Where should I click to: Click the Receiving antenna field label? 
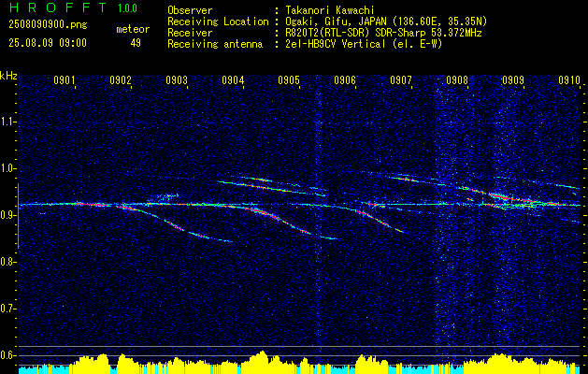(215, 44)
